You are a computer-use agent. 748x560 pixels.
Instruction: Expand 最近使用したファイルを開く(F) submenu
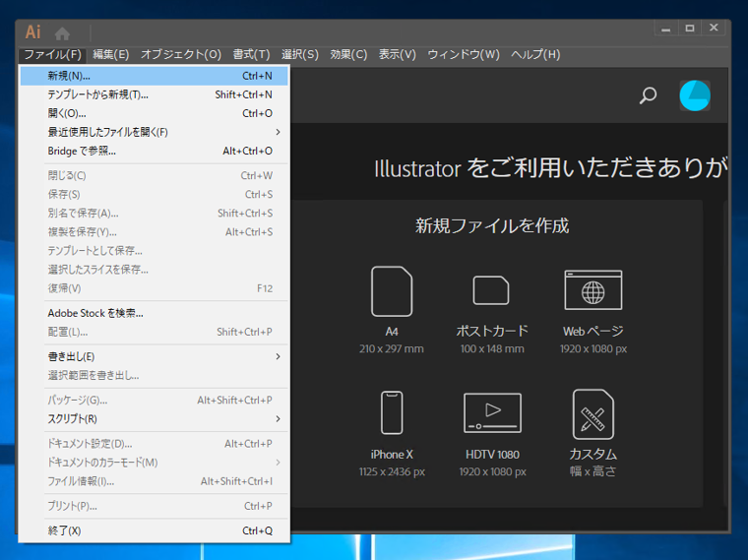155,132
